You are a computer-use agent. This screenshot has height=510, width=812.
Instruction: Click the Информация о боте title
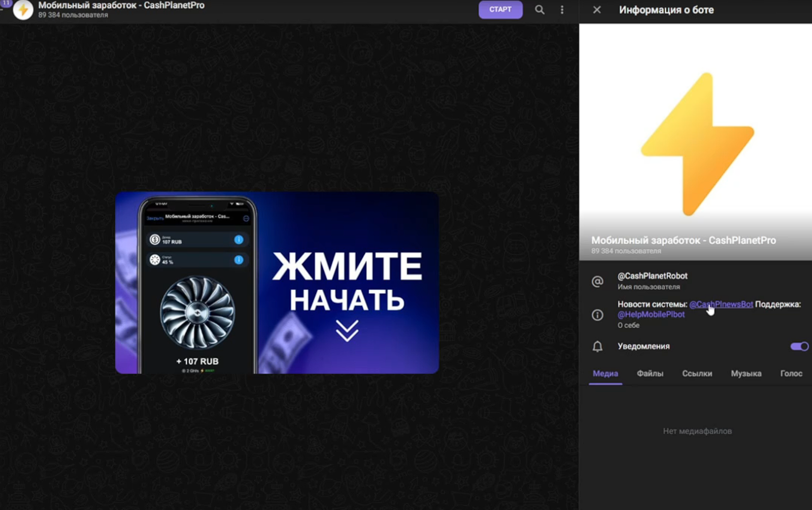tap(666, 10)
